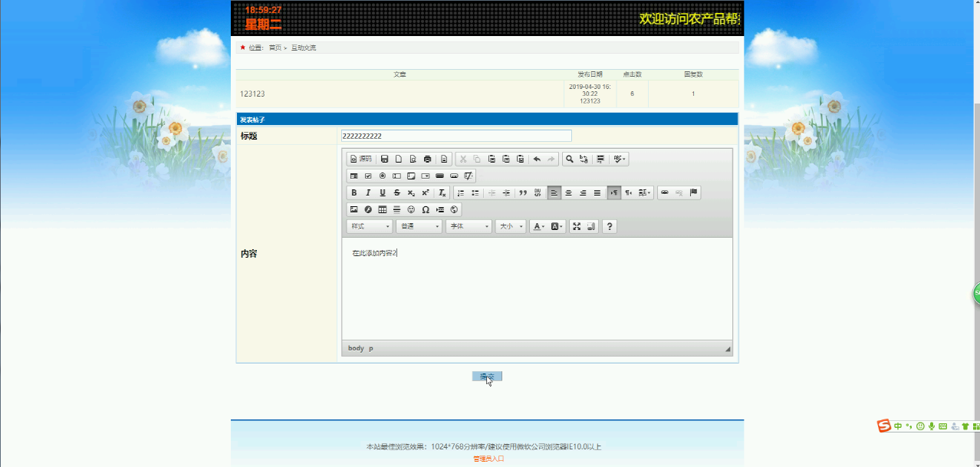Click the Paste icon
The height and width of the screenshot is (467, 980).
tap(492, 159)
